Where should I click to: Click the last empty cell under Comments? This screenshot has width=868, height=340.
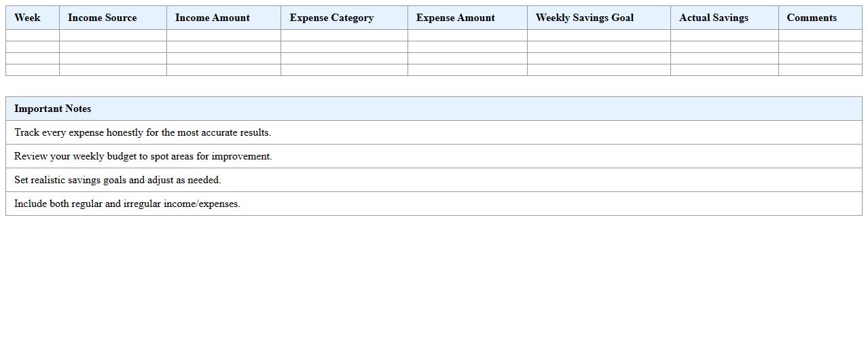pyautogui.click(x=820, y=70)
